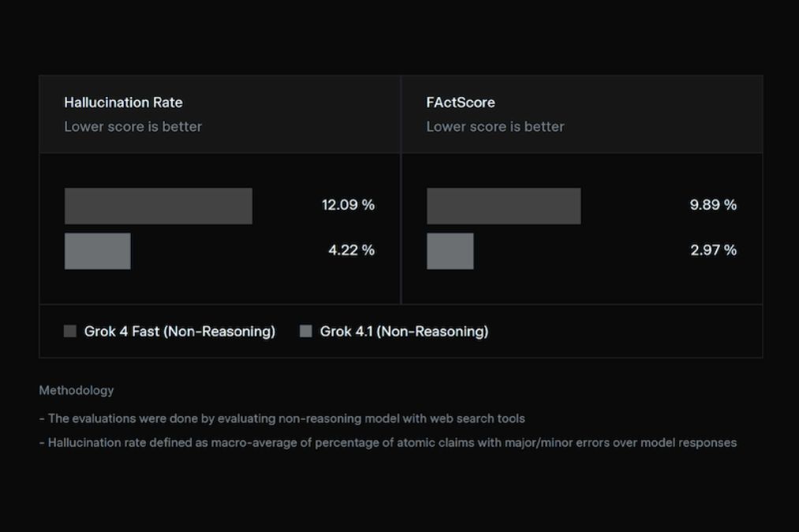This screenshot has height=532, width=799.
Task: Select the Grok 4.1 (Non-Reasoning) legend label
Action: click(x=404, y=332)
